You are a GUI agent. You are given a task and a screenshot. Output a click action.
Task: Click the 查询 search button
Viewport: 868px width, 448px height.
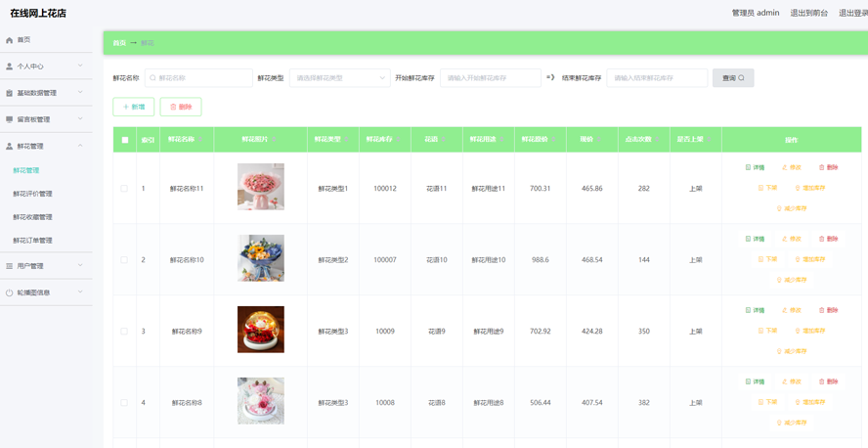pos(733,78)
